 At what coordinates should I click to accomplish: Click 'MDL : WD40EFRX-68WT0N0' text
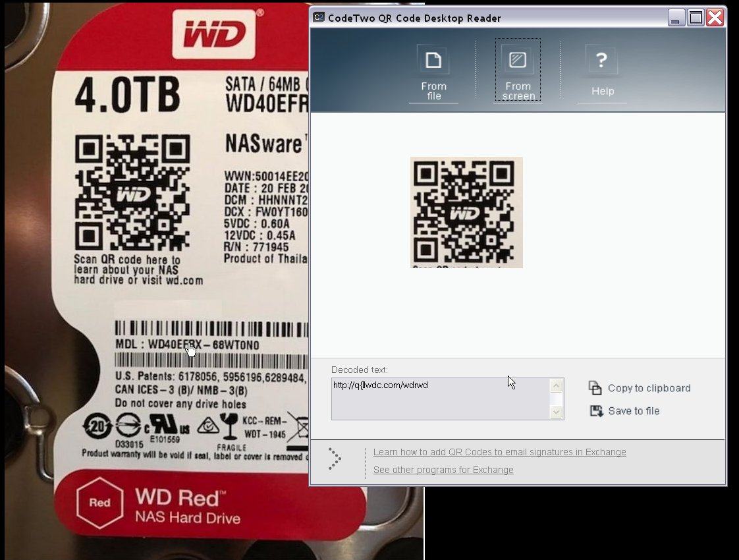[187, 345]
